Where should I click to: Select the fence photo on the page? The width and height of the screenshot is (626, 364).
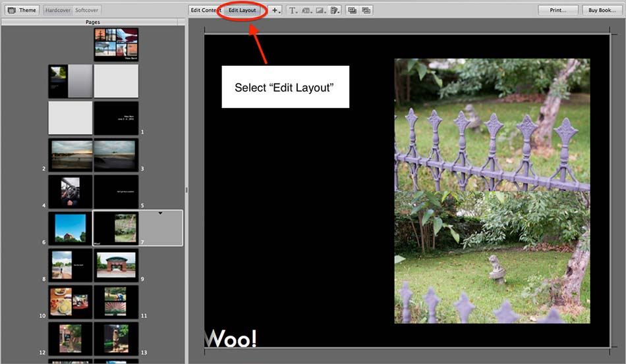[492, 191]
